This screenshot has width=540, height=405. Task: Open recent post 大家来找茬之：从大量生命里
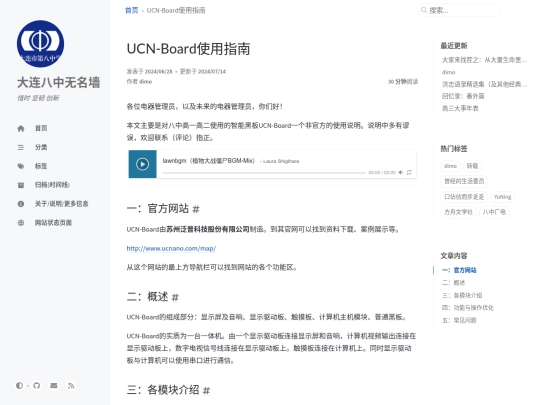pyautogui.click(x=484, y=60)
